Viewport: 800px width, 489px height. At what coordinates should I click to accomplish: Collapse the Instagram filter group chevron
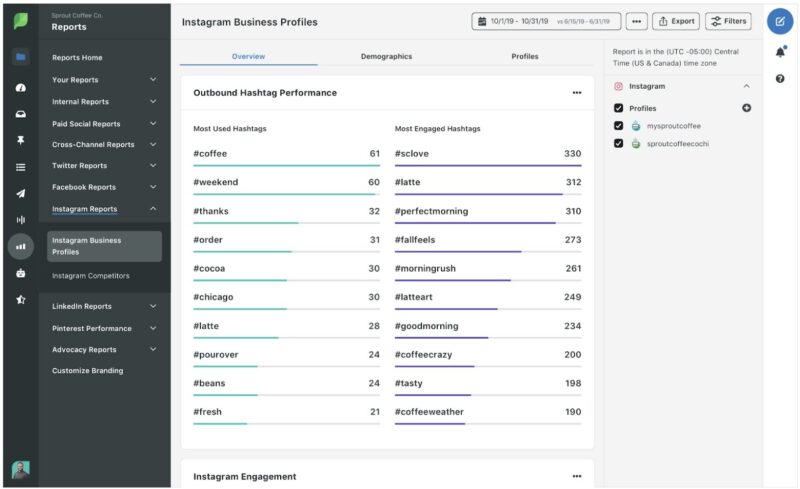746,86
